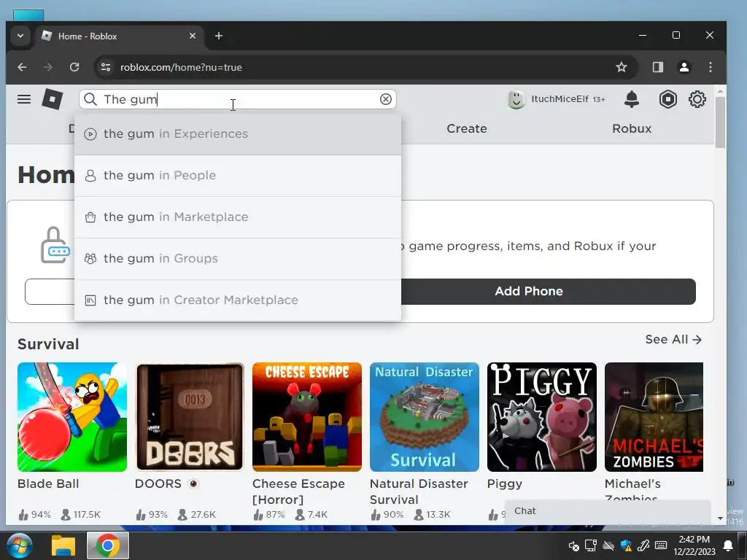Reload the Roblox page
The width and height of the screenshot is (747, 560).
click(74, 67)
